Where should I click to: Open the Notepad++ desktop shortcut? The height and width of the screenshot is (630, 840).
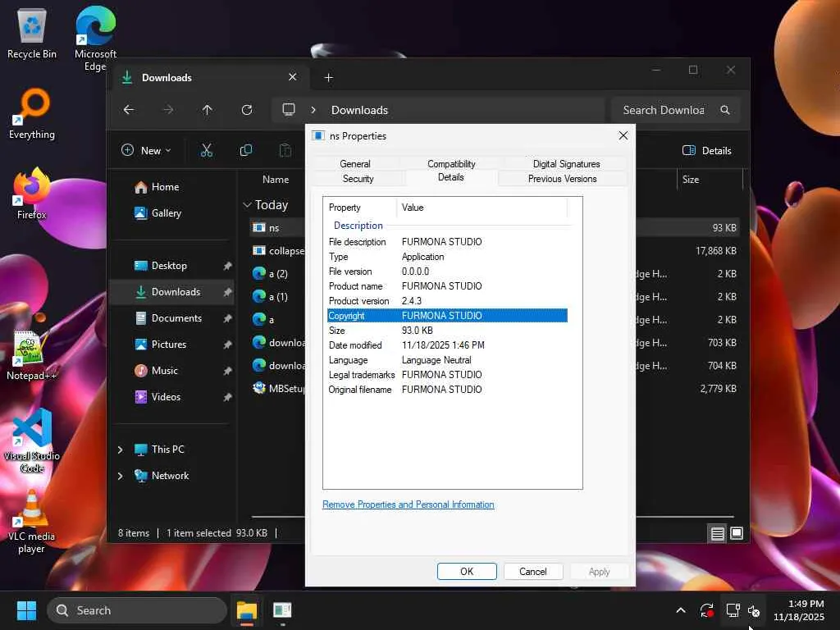(31, 356)
